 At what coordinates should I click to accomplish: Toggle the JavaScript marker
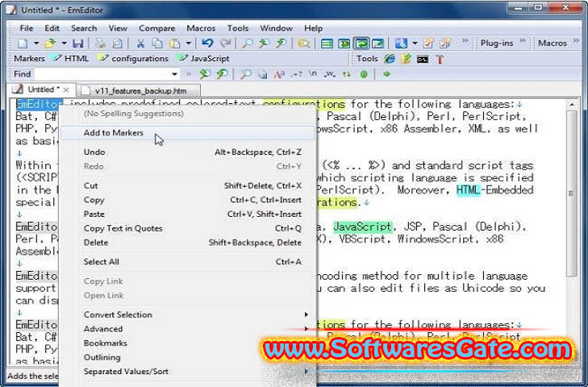(x=203, y=59)
